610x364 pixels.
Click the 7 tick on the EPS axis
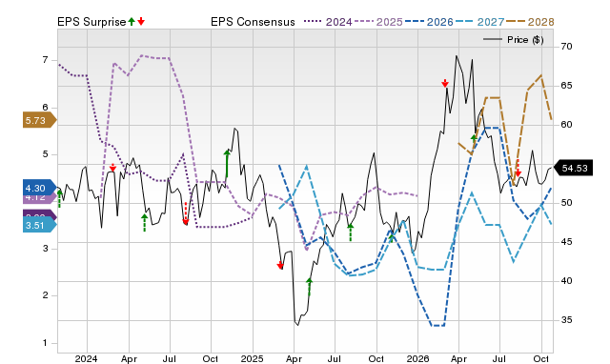pos(45,60)
